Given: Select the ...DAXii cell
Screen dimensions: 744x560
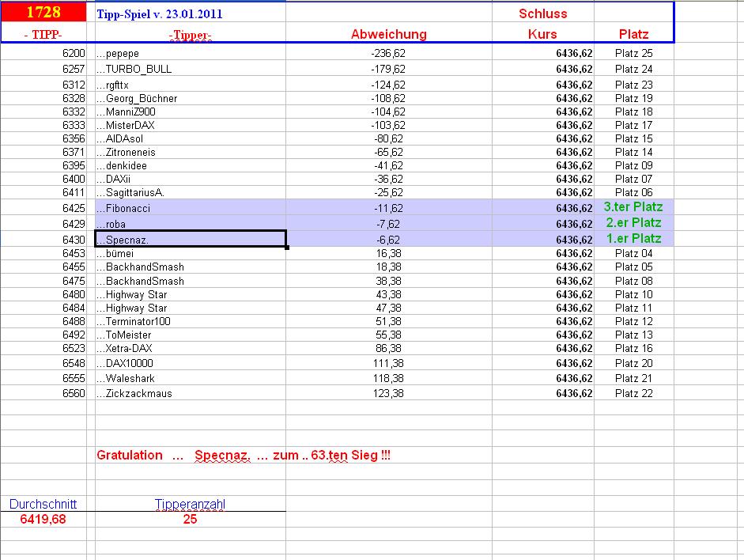Looking at the screenshot, I should pos(191,179).
